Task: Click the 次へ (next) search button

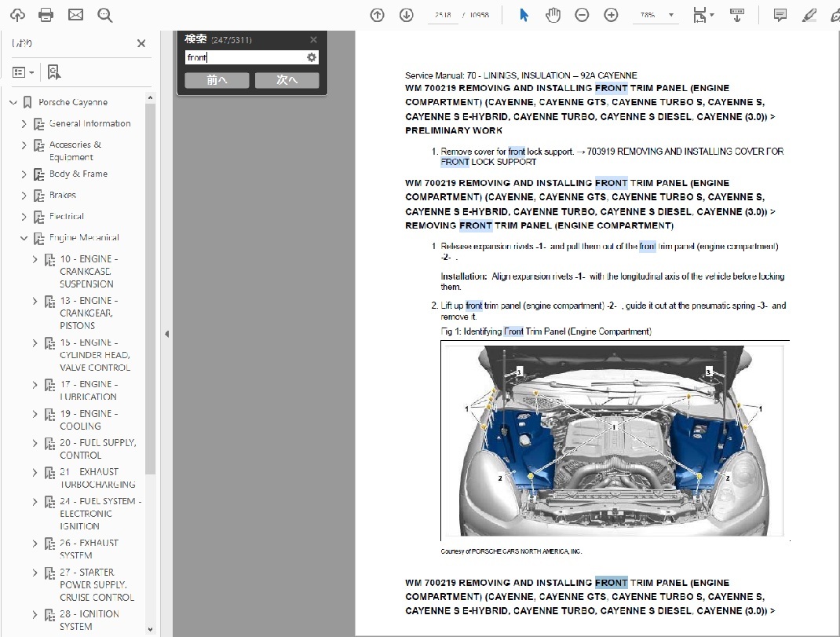Action: click(287, 80)
